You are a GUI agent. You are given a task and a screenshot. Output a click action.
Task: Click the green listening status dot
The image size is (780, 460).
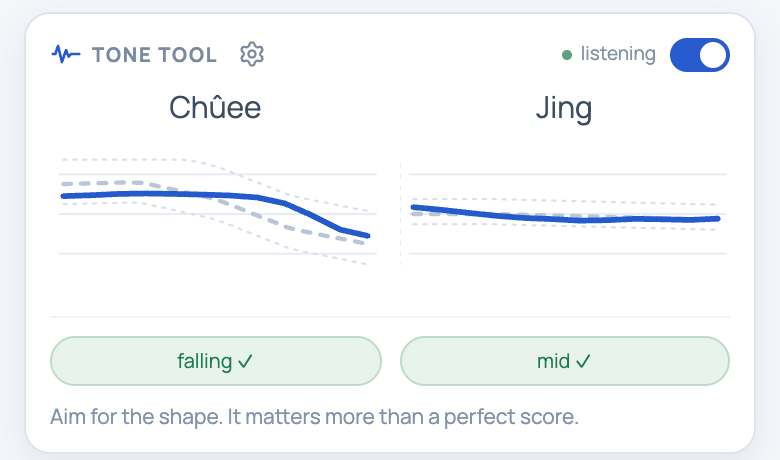coord(567,55)
